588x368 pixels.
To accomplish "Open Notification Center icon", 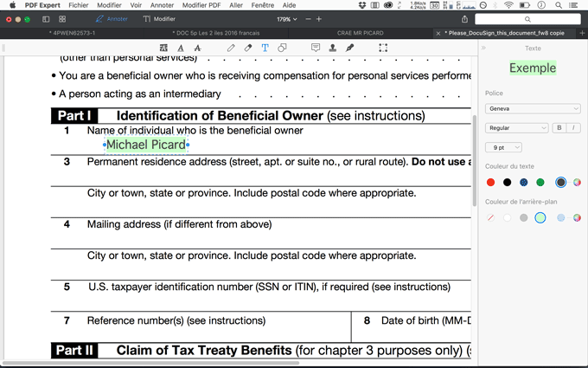I will (x=573, y=5).
